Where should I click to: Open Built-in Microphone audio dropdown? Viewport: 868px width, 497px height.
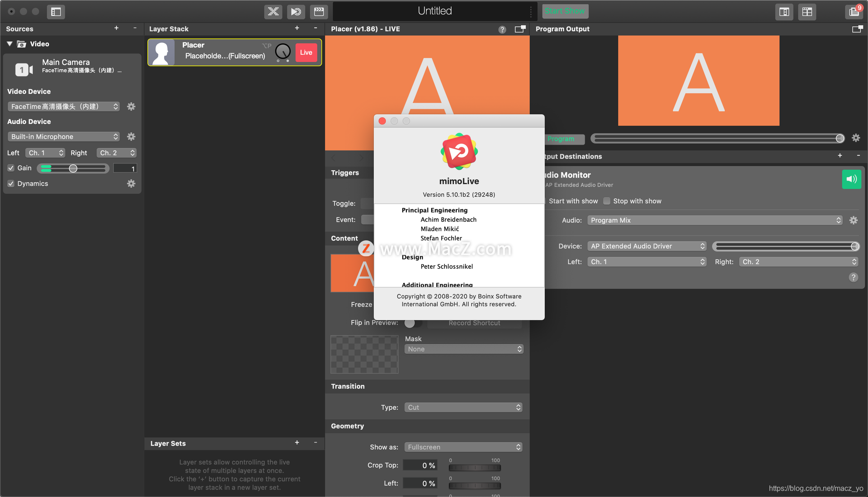point(64,136)
